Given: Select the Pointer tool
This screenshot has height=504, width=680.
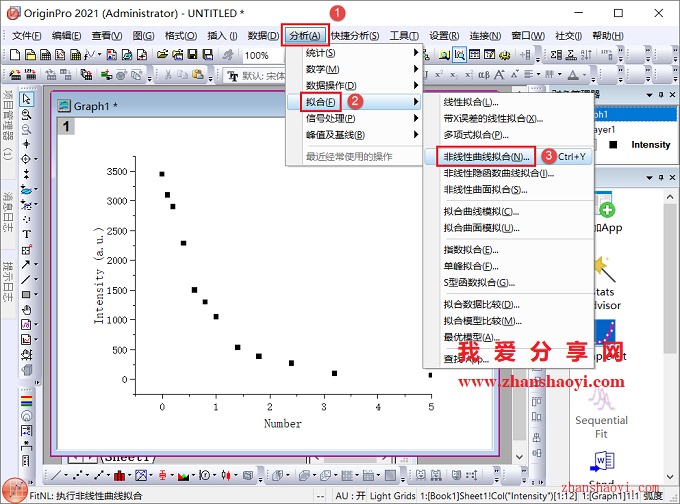Looking at the screenshot, I should (x=26, y=99).
